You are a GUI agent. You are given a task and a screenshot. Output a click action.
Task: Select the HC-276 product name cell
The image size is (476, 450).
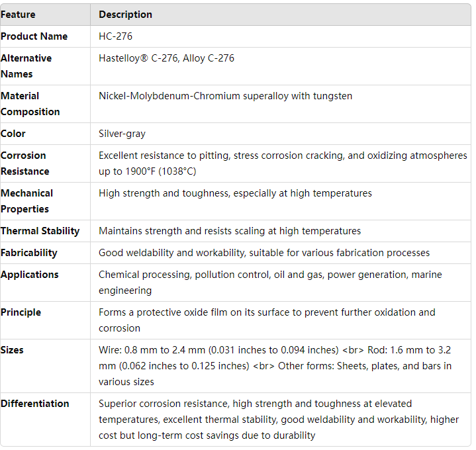click(116, 36)
